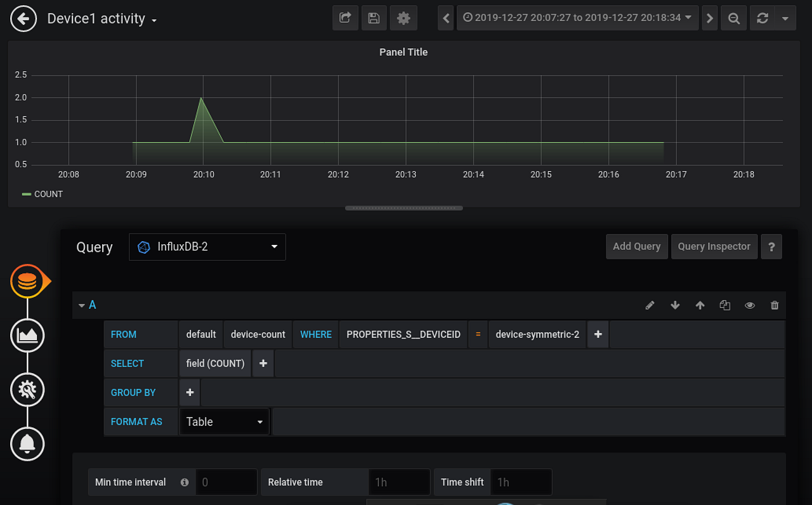812x505 pixels.
Task: Click the Add Query button
Action: [x=637, y=247]
